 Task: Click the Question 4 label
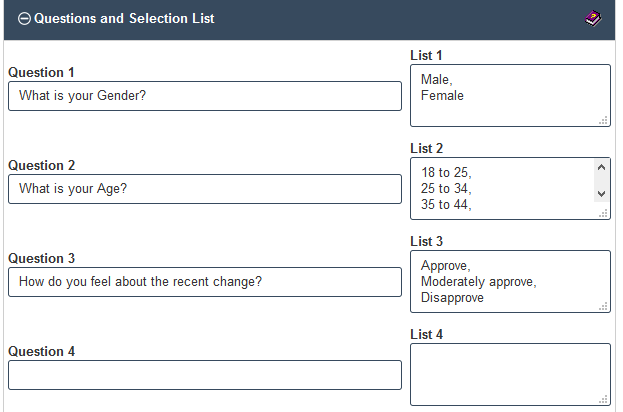[42, 352]
